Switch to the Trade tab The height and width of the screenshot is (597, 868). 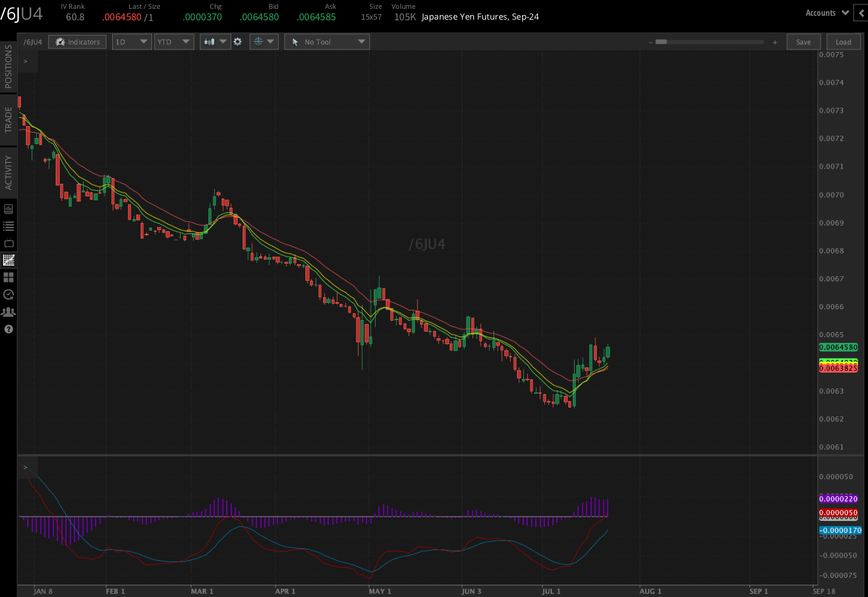pos(8,120)
